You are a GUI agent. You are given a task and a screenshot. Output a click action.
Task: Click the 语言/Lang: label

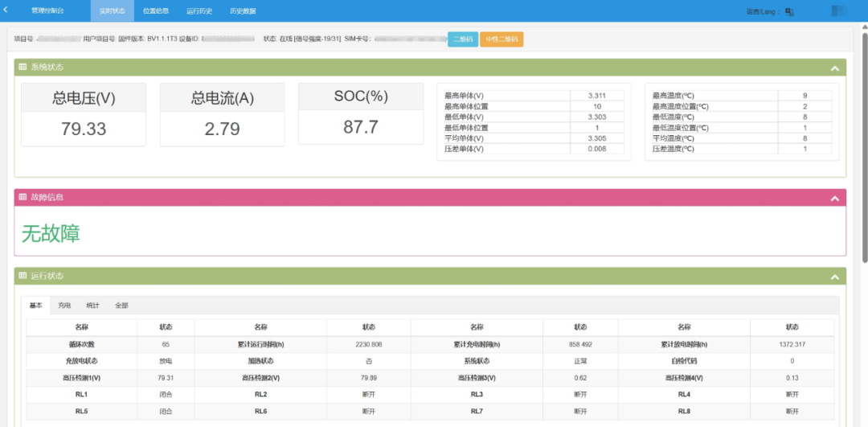tap(764, 11)
